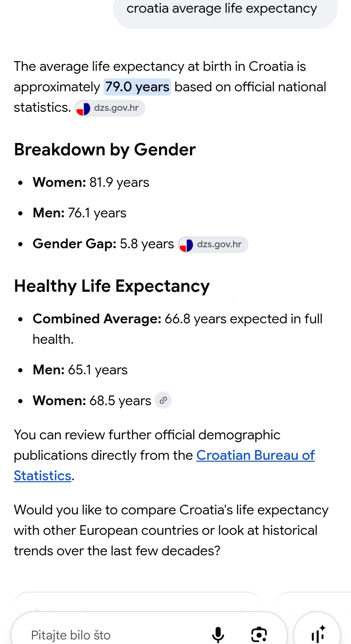Tap the partially visible suggestion card at right
351x644 pixels.
tap(312, 601)
